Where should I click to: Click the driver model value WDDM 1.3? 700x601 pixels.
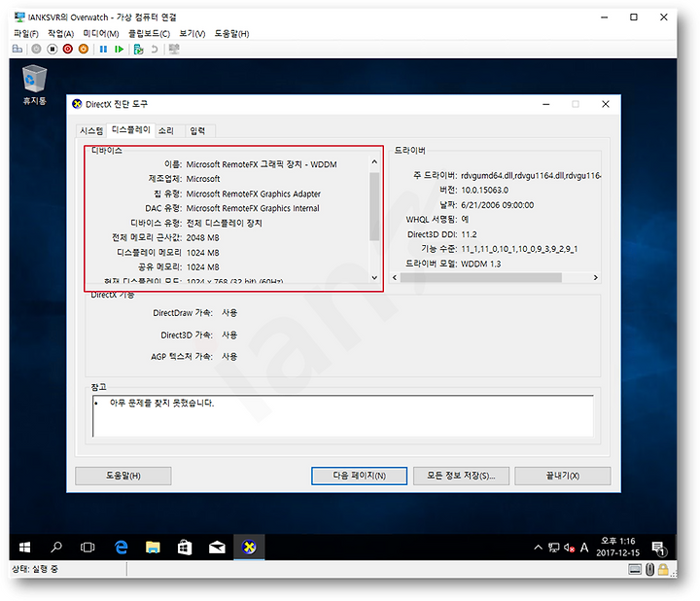coord(481,264)
